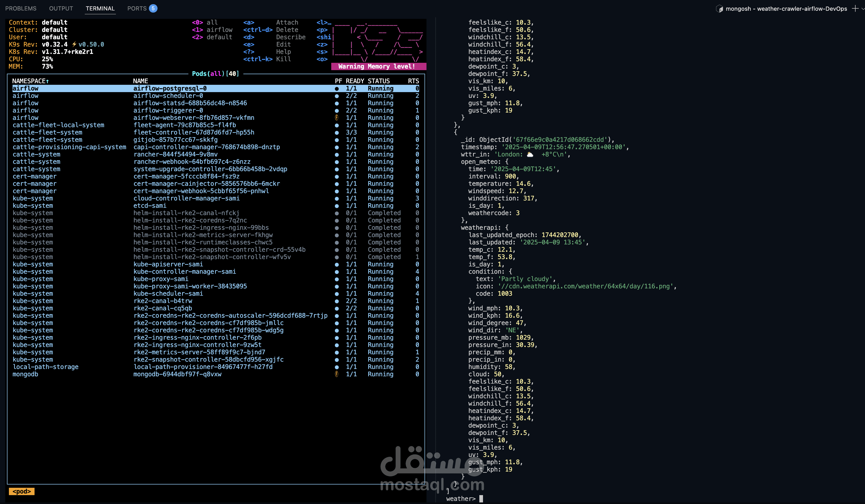865x504 pixels.
Task: Select the cloud-controller-manager-sami pod
Action: [186, 198]
